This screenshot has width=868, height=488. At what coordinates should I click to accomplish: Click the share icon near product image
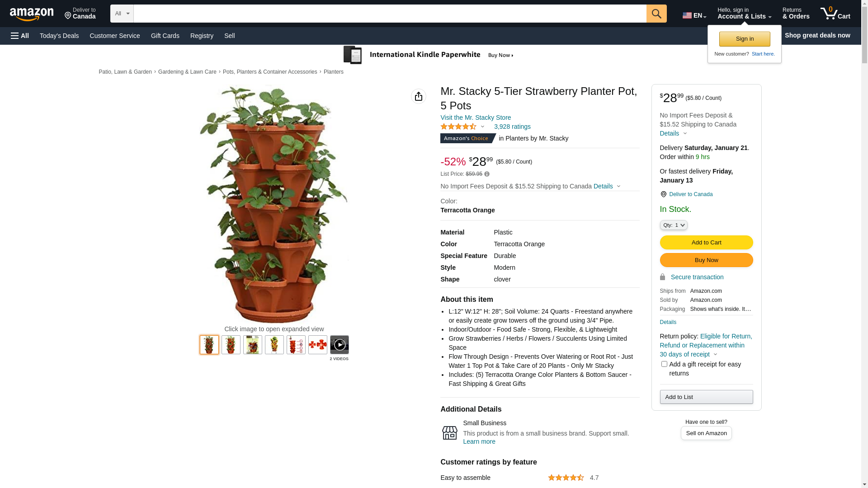(418, 96)
